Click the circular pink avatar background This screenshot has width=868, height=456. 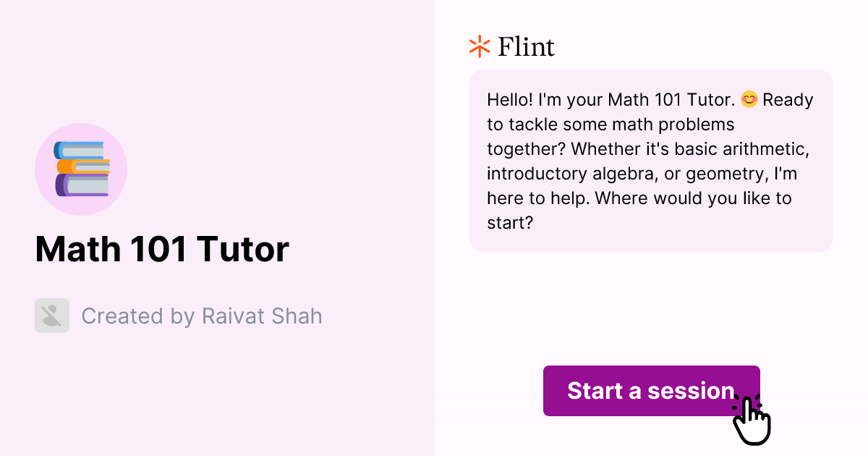point(81,168)
